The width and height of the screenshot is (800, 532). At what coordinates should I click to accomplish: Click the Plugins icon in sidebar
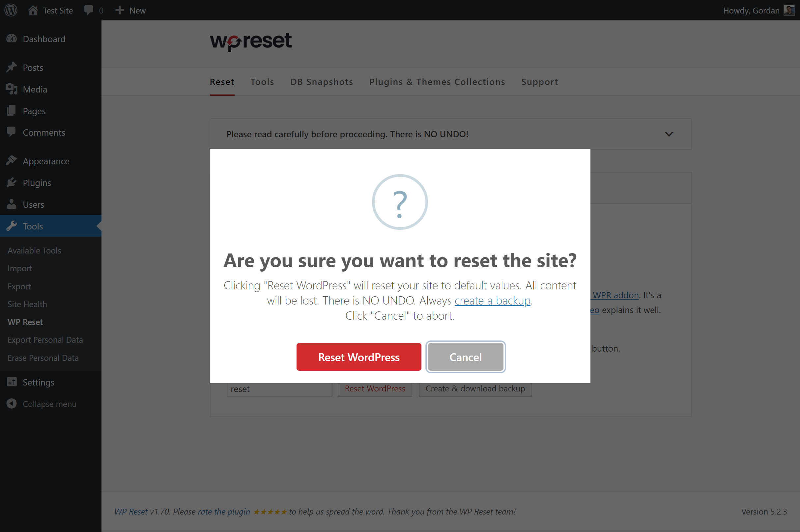click(x=11, y=182)
